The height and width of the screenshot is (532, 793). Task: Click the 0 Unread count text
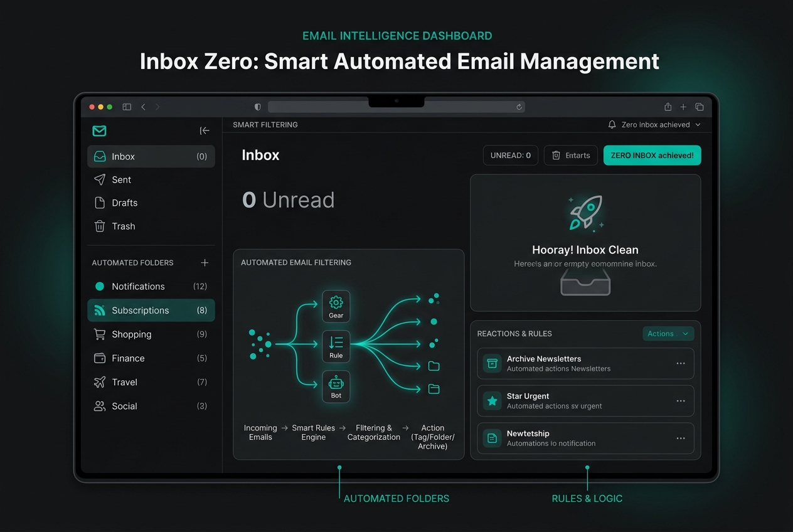[289, 200]
